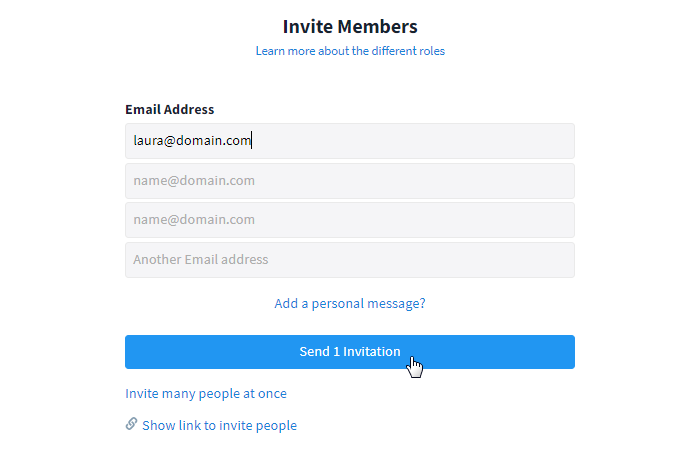Focus the field containing laura@domain.com
Image resolution: width=700 pixels, height=454 pixels.
[350, 141]
